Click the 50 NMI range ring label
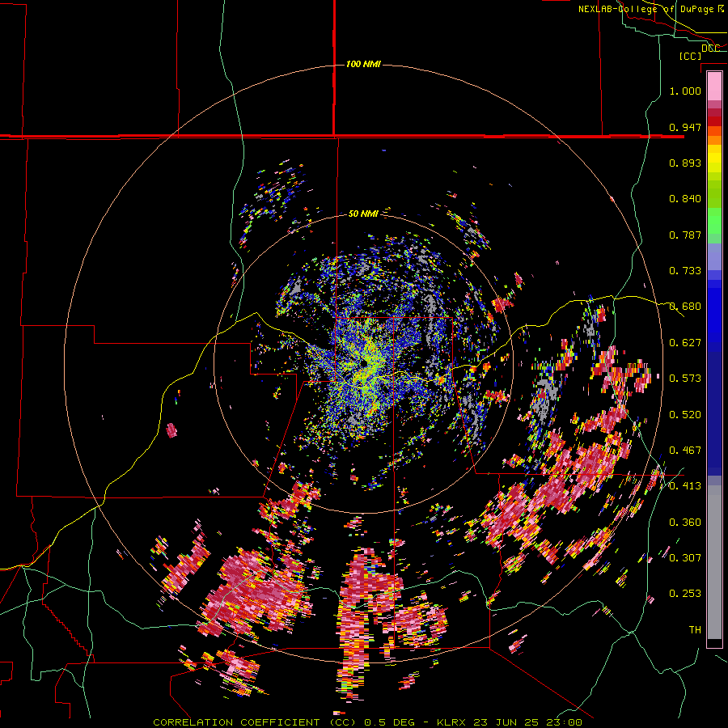Image resolution: width=728 pixels, height=728 pixels. coord(363,214)
